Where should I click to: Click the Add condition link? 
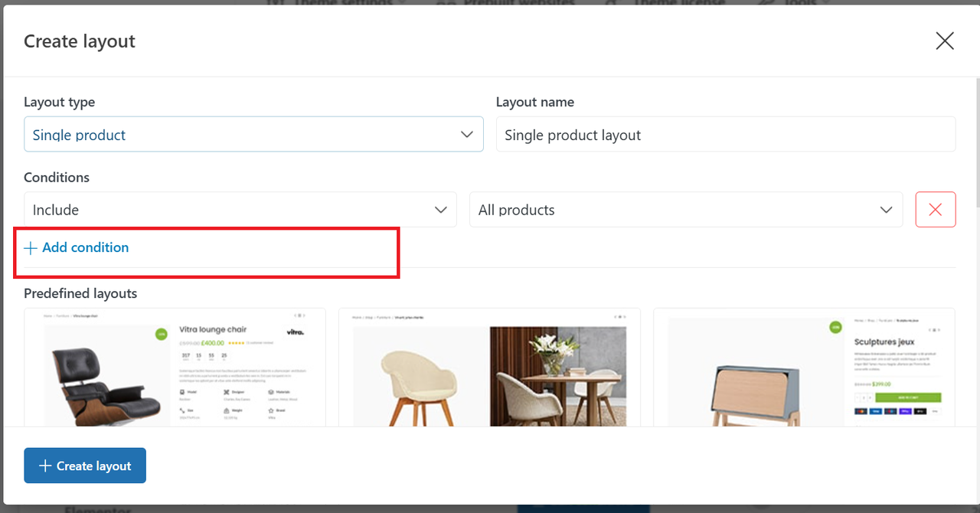(77, 247)
